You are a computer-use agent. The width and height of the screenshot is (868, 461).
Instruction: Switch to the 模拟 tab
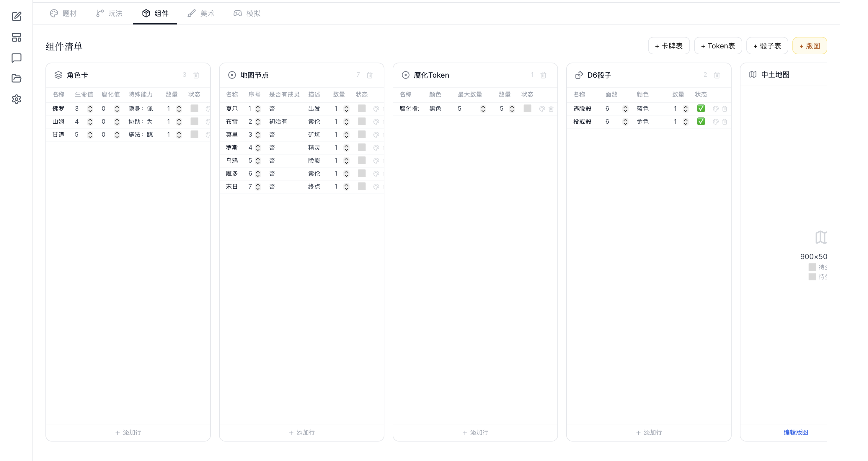pyautogui.click(x=247, y=14)
